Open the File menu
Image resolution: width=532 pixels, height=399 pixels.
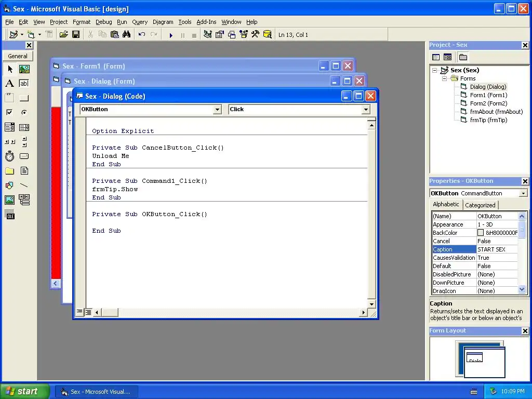[9, 22]
